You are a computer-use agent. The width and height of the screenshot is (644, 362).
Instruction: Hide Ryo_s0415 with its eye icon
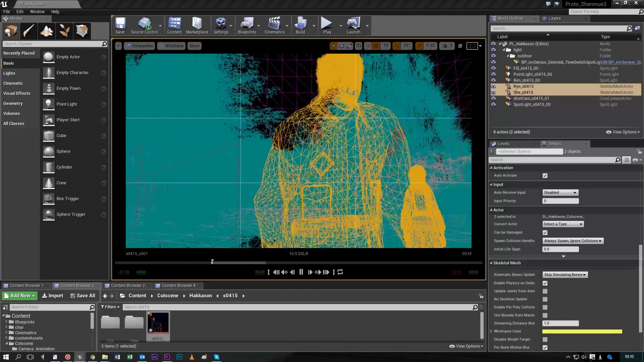[493, 86]
